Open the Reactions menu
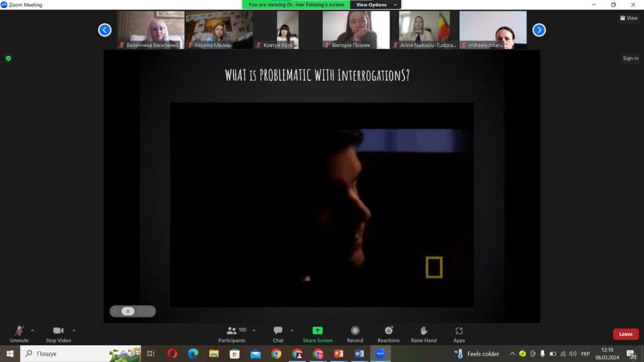 coord(389,334)
